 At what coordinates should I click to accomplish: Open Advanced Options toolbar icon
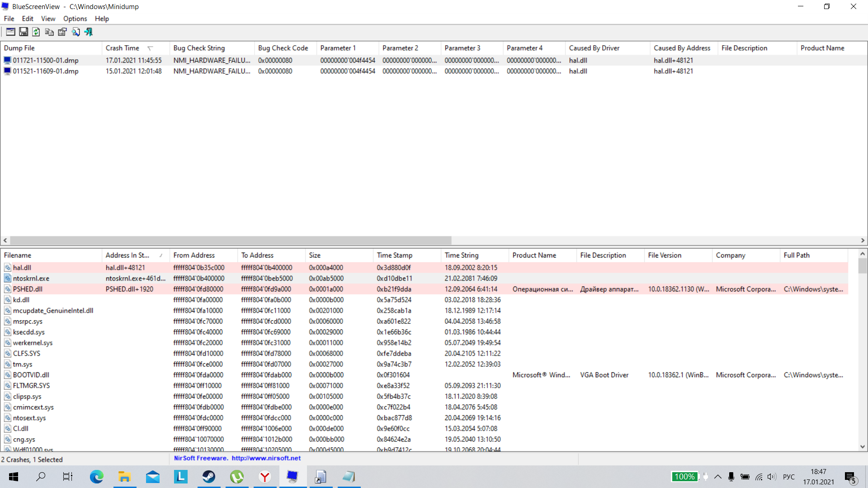10,32
